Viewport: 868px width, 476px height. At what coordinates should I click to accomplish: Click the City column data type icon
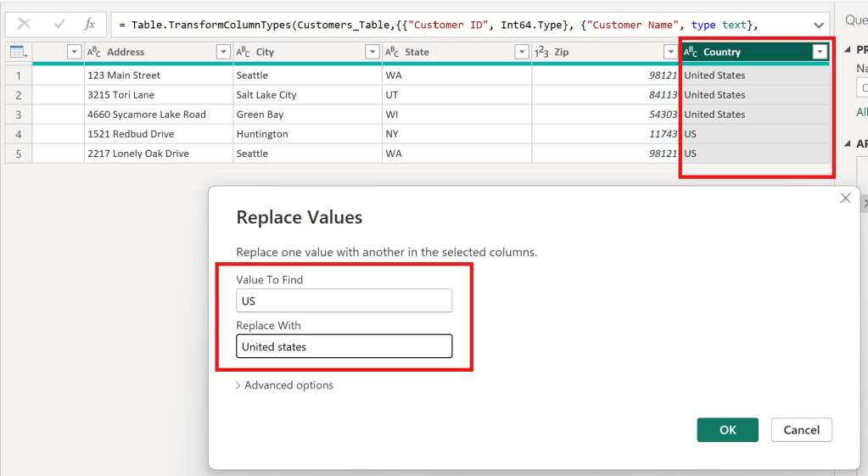[x=244, y=52]
